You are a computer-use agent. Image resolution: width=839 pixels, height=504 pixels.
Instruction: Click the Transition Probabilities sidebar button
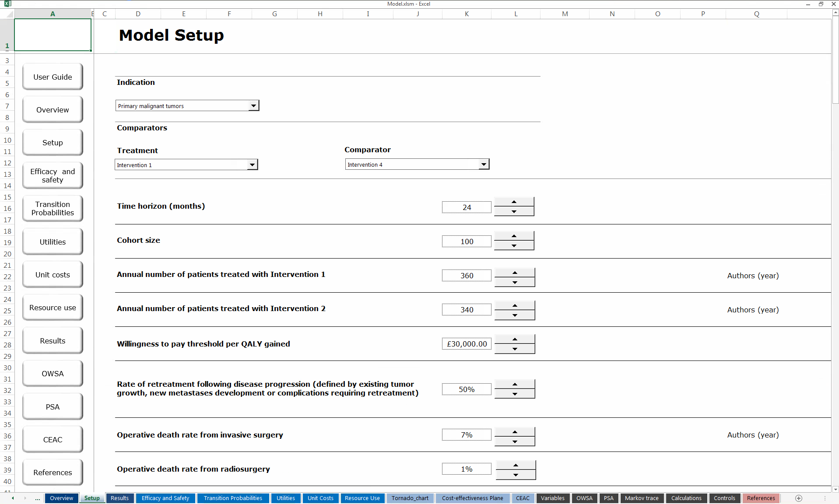tap(52, 208)
